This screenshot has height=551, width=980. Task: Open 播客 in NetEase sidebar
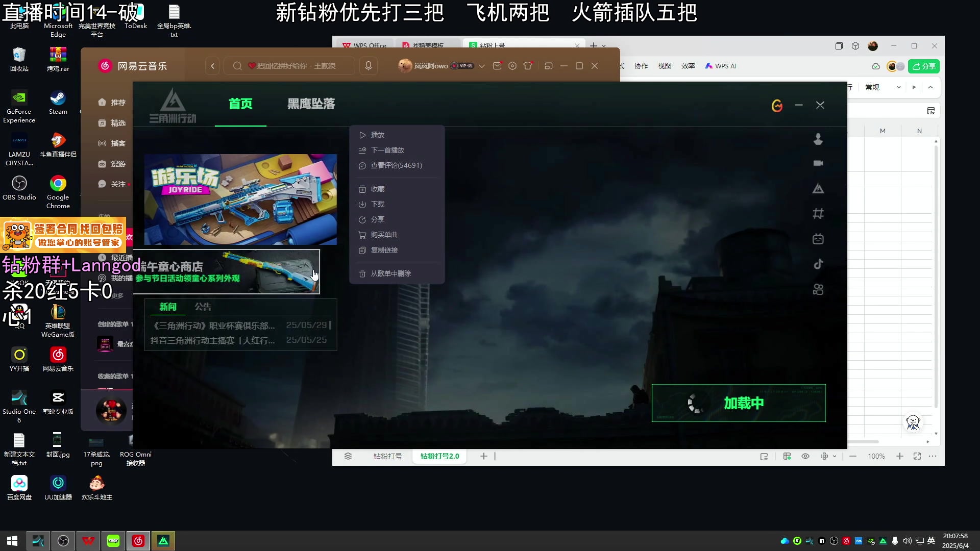pyautogui.click(x=111, y=143)
